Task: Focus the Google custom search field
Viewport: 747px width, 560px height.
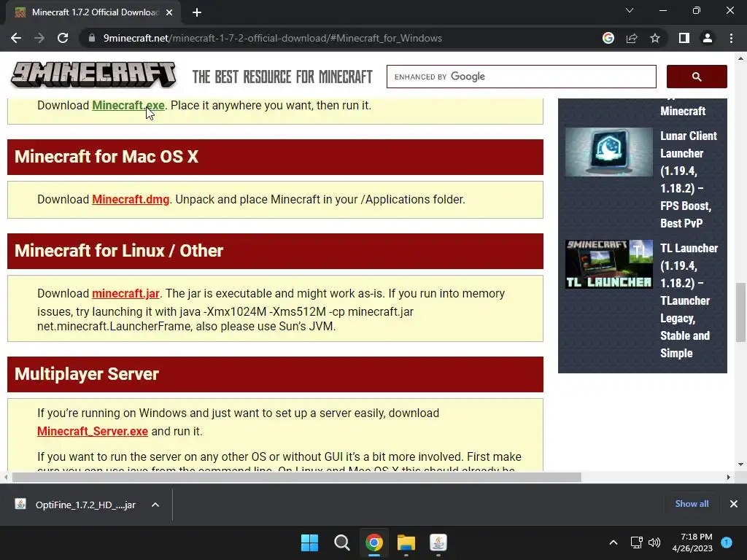Action: pos(521,77)
